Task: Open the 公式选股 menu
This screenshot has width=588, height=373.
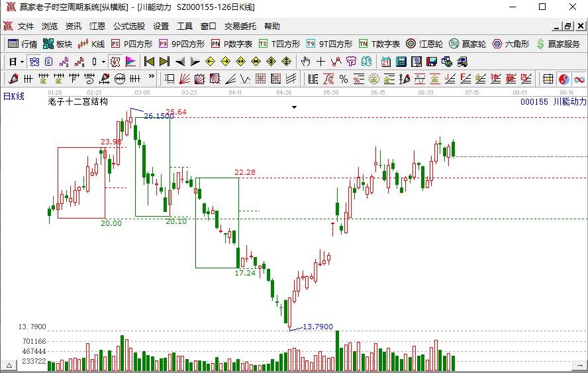Action: 128,27
